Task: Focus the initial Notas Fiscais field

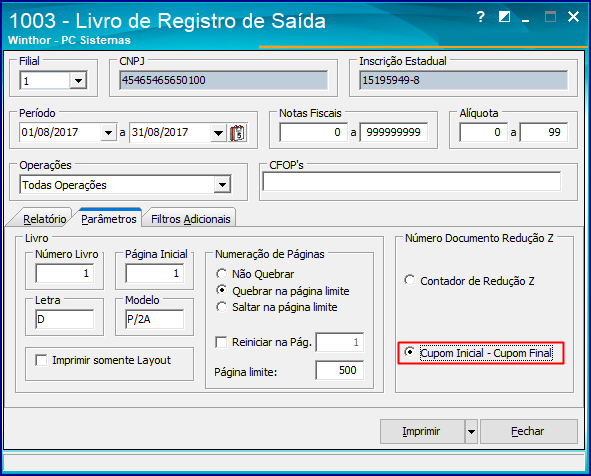Action: tap(313, 132)
